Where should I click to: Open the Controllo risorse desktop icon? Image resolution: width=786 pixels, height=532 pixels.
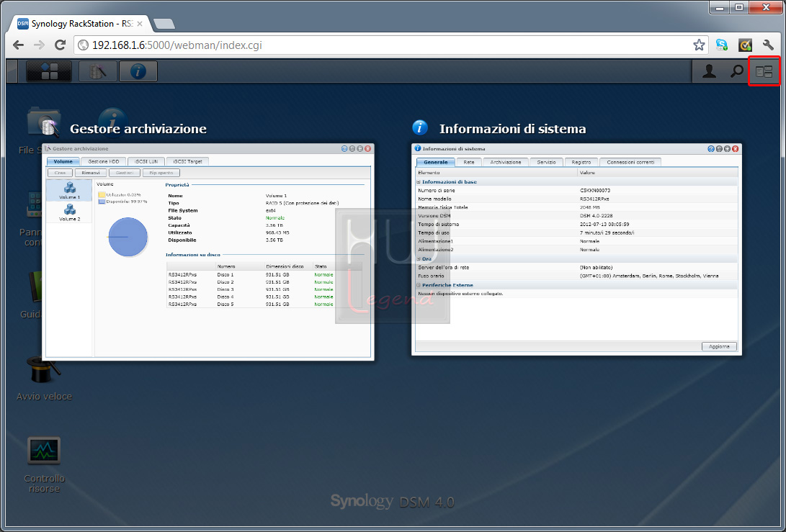44,465
